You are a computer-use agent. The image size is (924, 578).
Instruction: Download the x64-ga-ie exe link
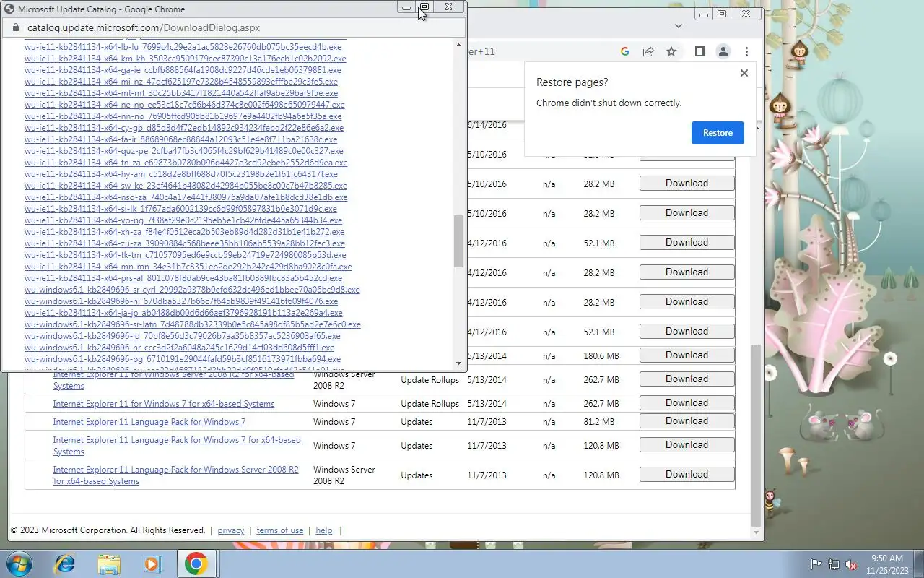(x=183, y=70)
